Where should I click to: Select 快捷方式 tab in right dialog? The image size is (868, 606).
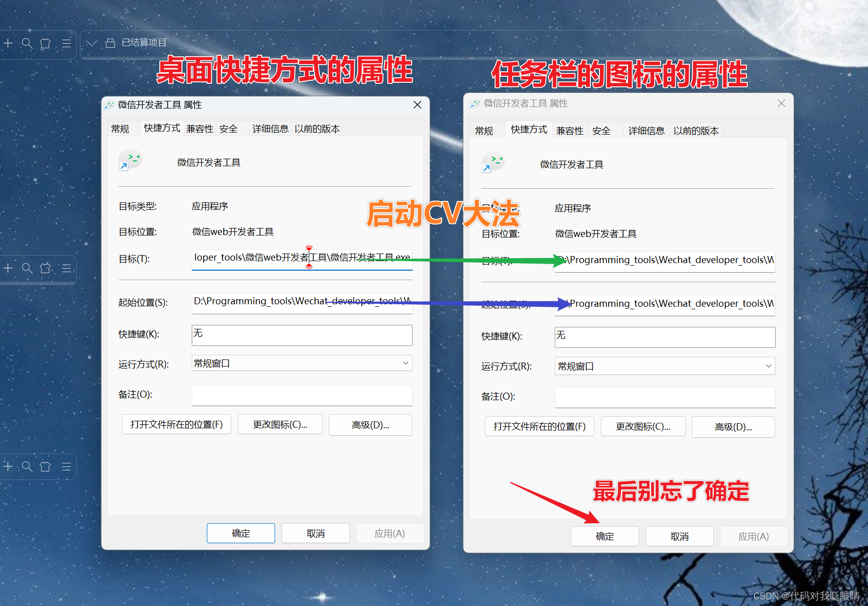tap(529, 130)
